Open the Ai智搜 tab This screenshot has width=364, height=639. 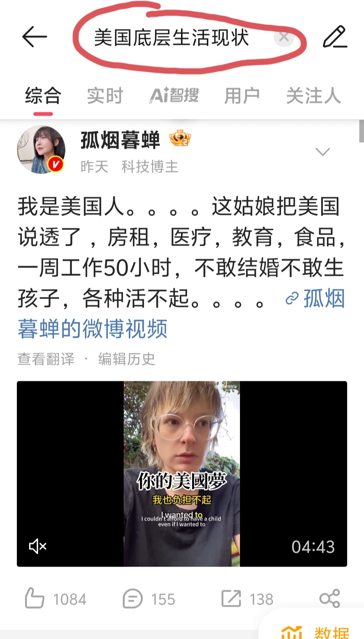(174, 95)
